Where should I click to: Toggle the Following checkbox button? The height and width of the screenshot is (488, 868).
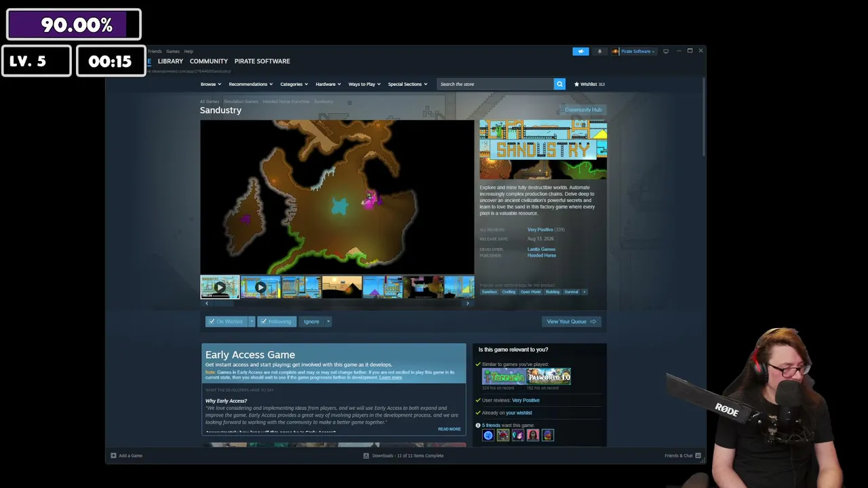click(277, 322)
